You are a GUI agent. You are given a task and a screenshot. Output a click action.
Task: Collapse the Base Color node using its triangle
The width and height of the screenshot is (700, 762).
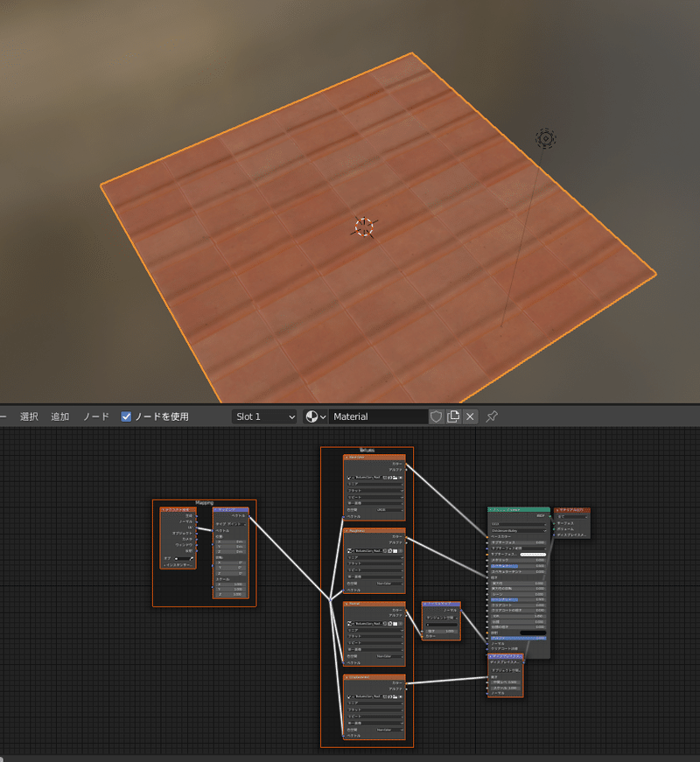point(346,458)
